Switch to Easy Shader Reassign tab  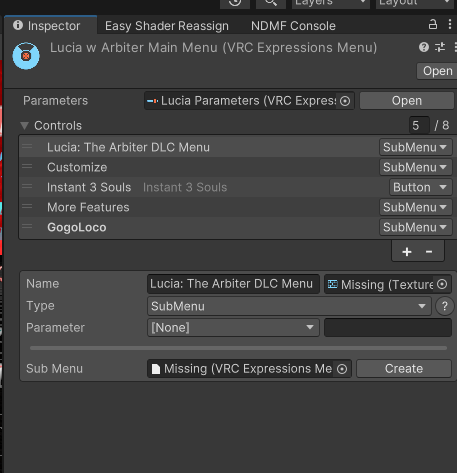pos(167,26)
